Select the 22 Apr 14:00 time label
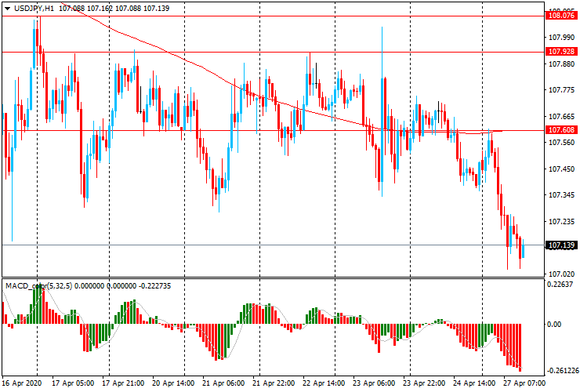Image resolution: width=580 pixels, height=392 pixels. 324,383
